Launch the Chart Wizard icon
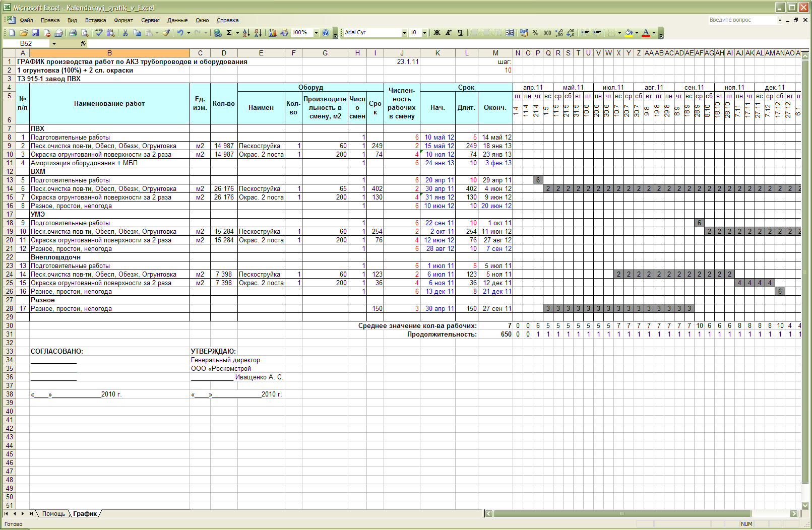This screenshot has height=530, width=812. click(273, 33)
